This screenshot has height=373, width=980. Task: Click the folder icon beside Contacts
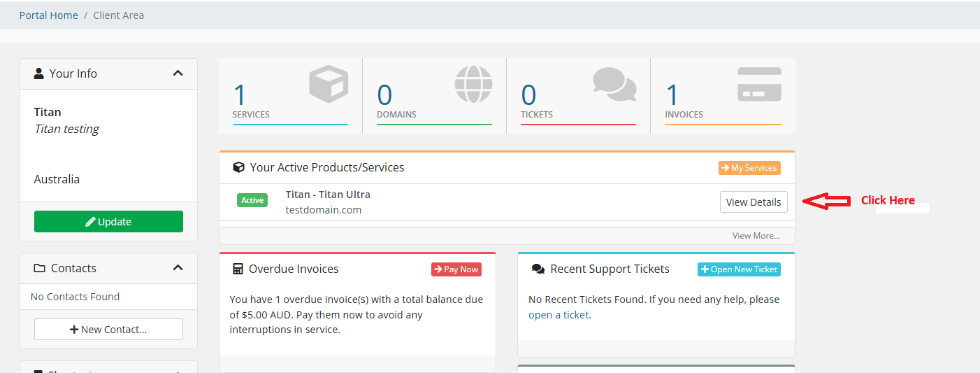pos(40,268)
